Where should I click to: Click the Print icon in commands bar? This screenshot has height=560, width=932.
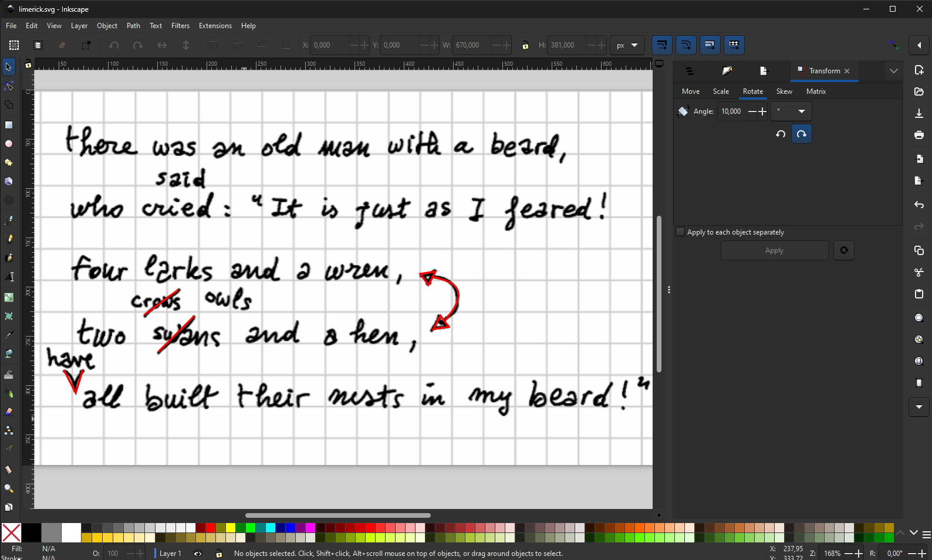919,135
